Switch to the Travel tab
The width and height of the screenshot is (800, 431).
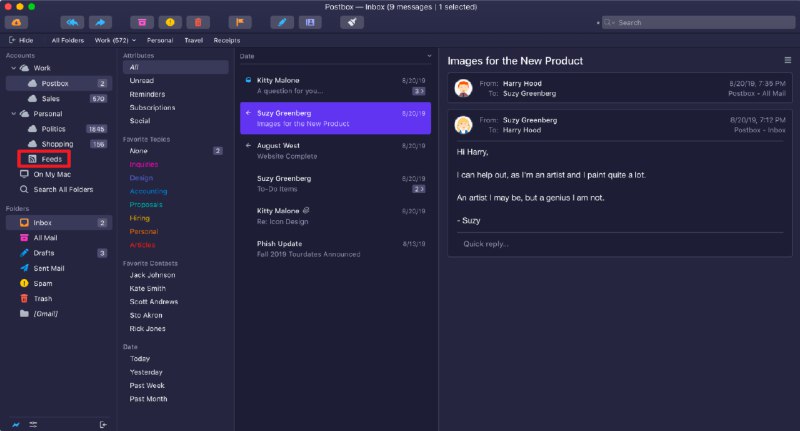pyautogui.click(x=193, y=40)
